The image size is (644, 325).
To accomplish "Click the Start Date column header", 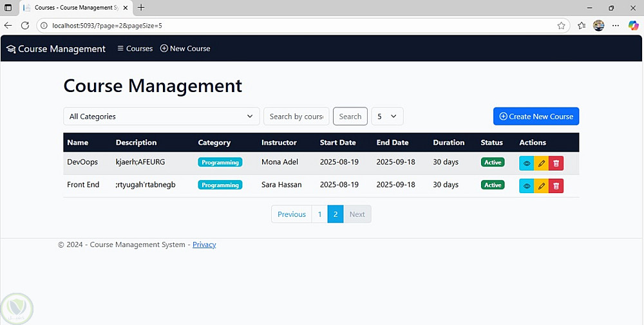I will [x=337, y=142].
